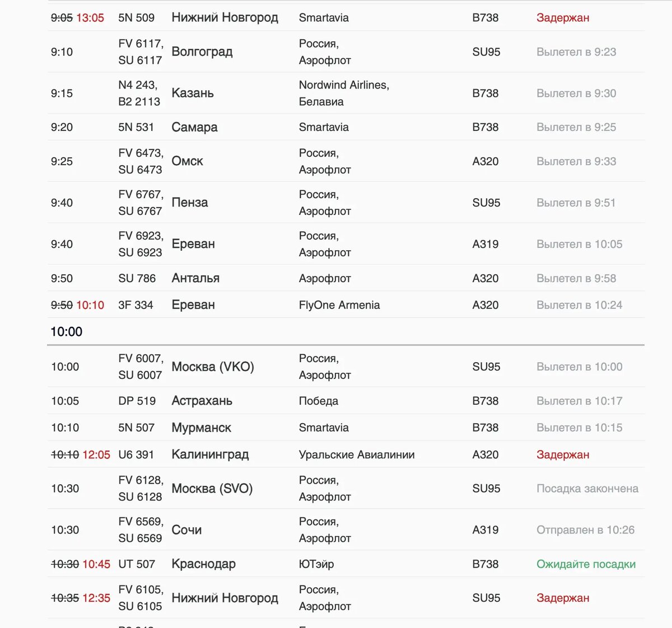The width and height of the screenshot is (672, 628).
Task: Select the Волгоград flight FV 6117 row
Action: pos(346,51)
